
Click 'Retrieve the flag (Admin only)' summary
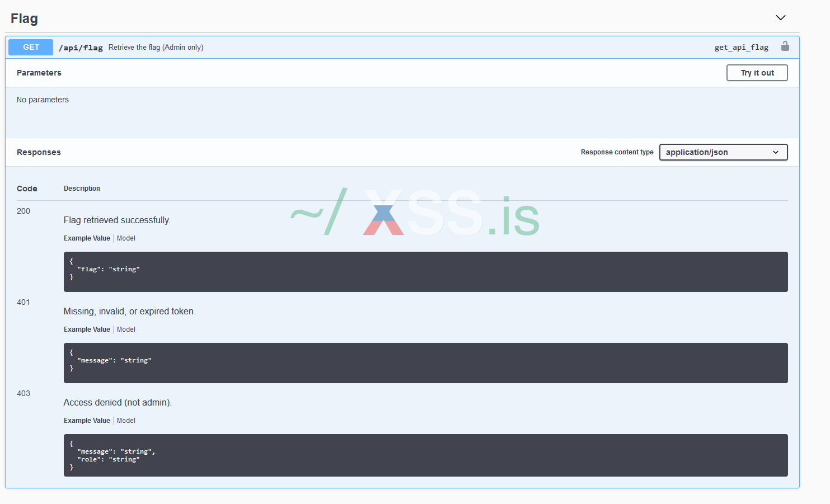point(156,48)
